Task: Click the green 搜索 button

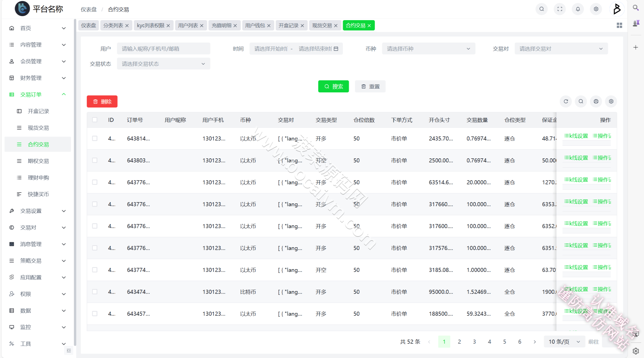Action: point(333,87)
